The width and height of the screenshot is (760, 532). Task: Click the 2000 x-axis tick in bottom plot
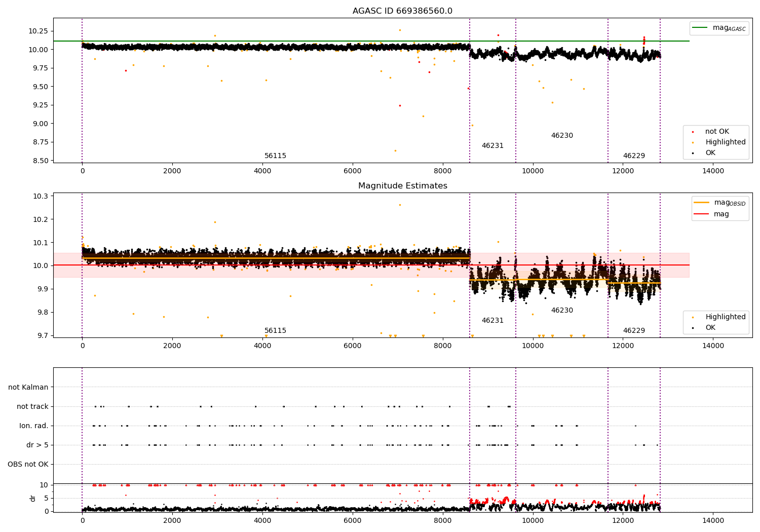[172, 521]
